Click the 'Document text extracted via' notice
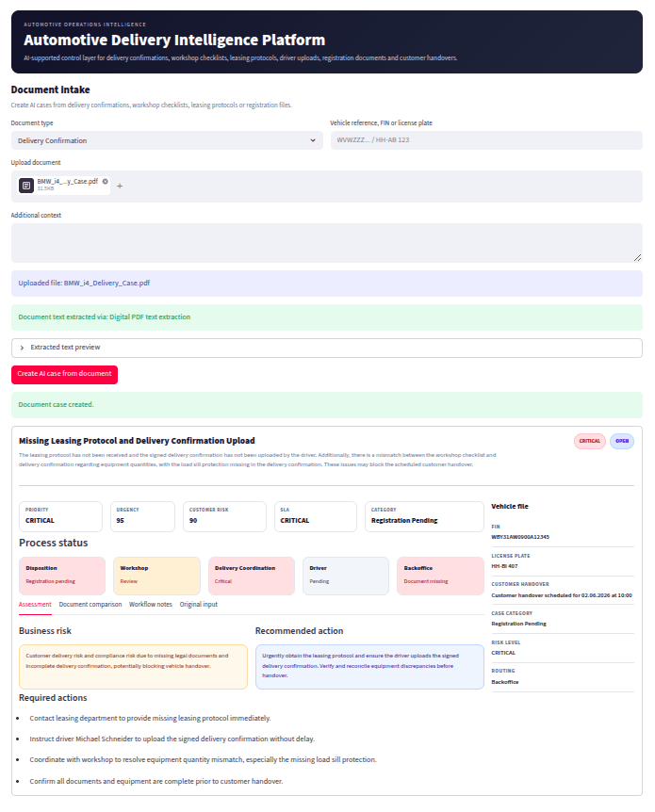 pyautogui.click(x=326, y=317)
